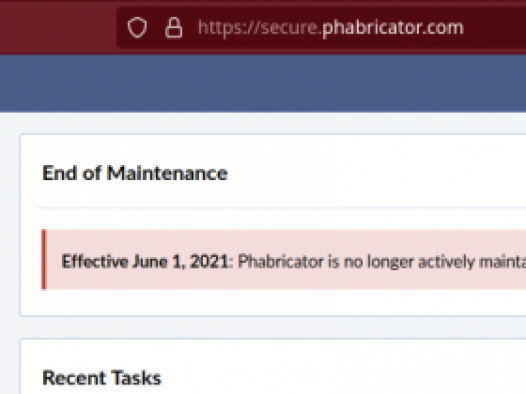Click the blue Phabricator header bar
This screenshot has width=526, height=394.
pyautogui.click(x=263, y=83)
